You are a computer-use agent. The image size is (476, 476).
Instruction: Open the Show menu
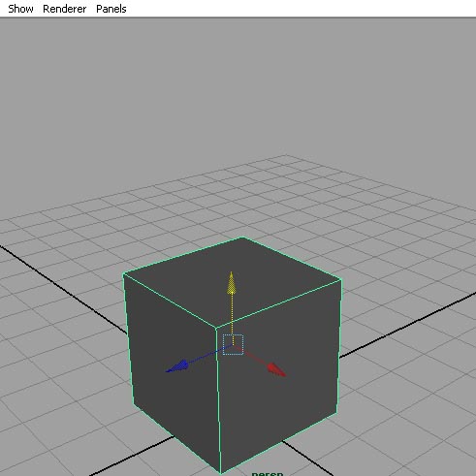click(x=20, y=9)
